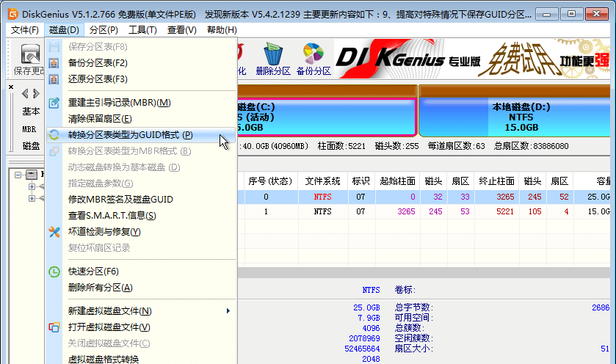Select the 本地磁盘(D:) partition bar
The height and width of the screenshot is (364, 616).
coord(515,117)
